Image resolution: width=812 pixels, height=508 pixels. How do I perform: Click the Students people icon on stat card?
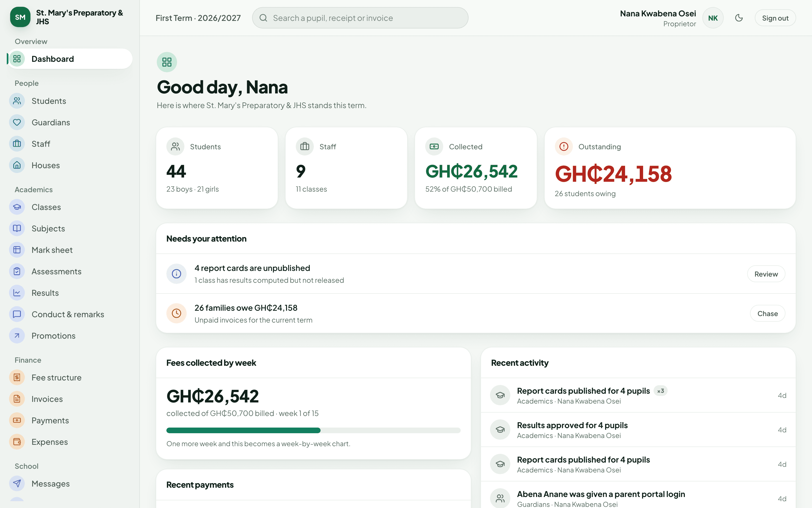(175, 146)
